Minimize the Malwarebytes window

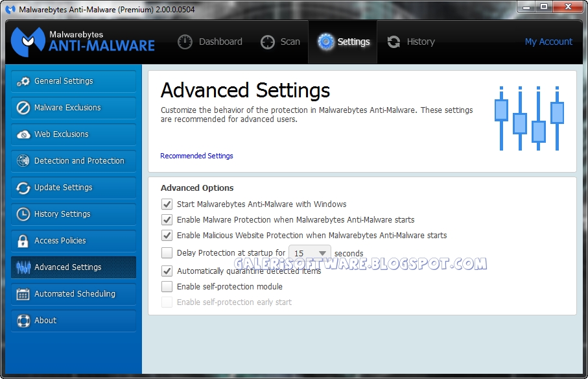pos(526,6)
